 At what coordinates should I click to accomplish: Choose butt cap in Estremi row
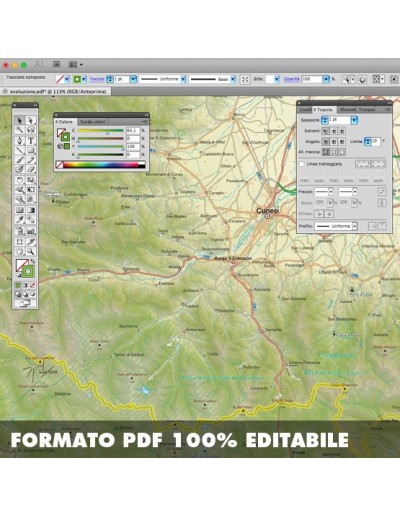tap(326, 131)
